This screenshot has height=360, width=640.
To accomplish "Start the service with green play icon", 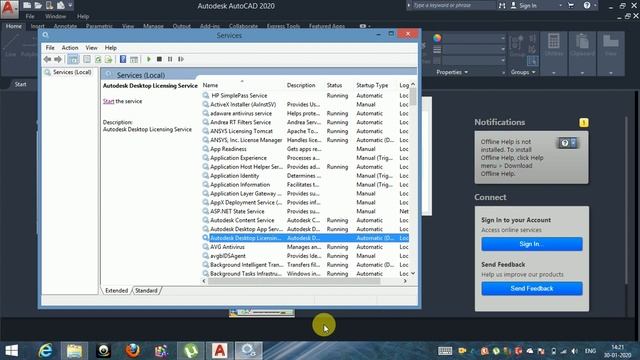I will pos(149,59).
